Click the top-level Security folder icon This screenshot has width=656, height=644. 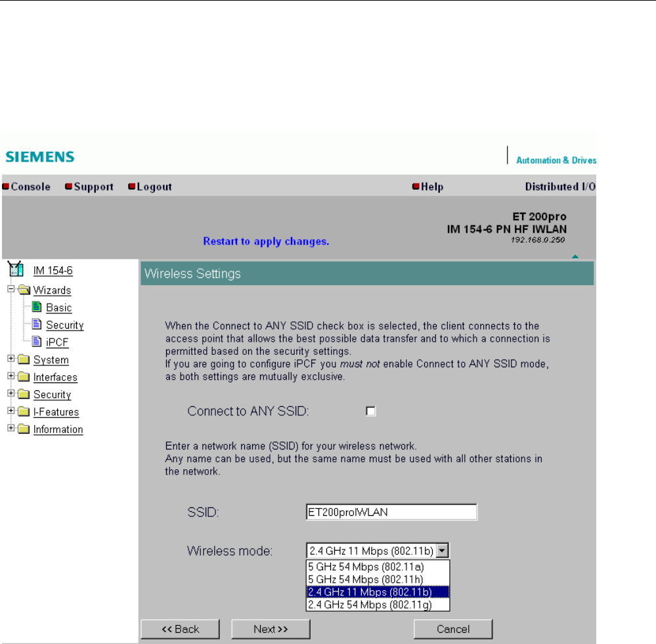(x=24, y=394)
